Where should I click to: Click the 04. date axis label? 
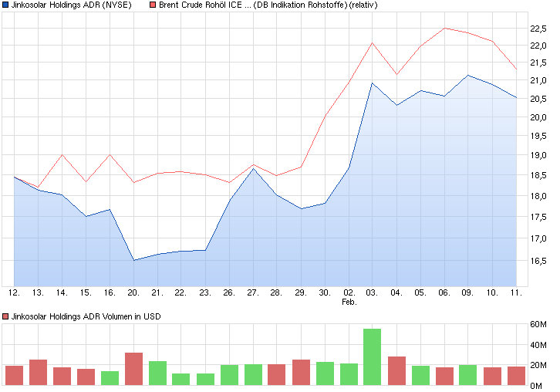coord(396,292)
